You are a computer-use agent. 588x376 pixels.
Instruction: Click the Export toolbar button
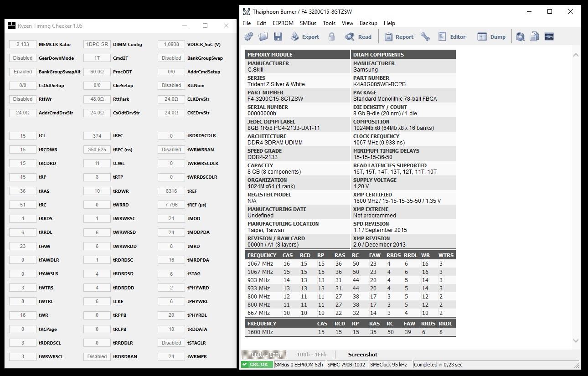305,37
